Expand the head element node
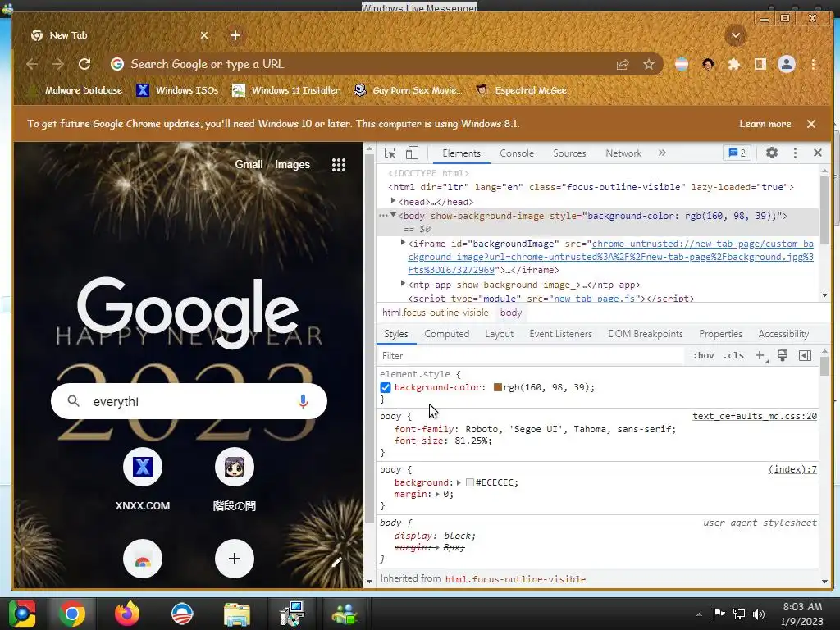Viewport: 840px width, 630px height. click(393, 201)
